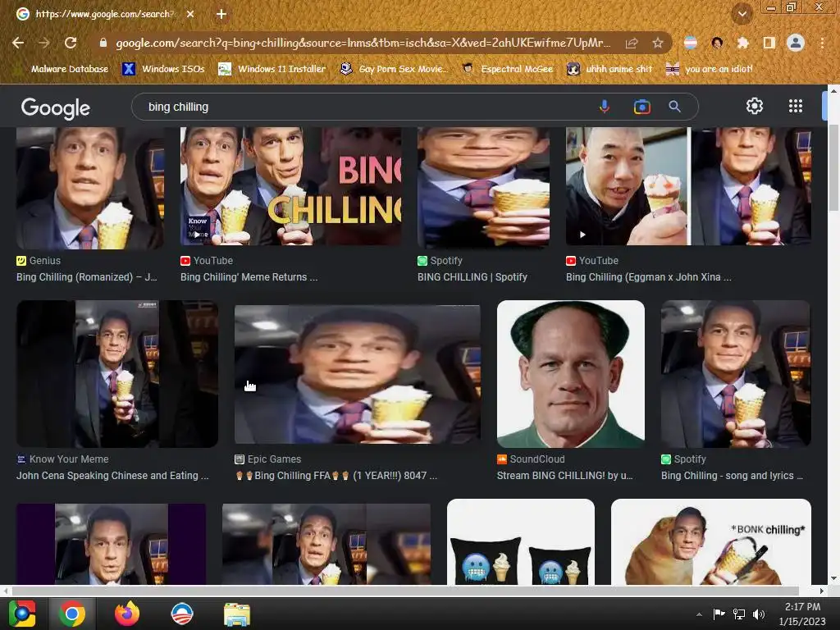Click the forward navigation arrow
The height and width of the screenshot is (630, 840).
tap(44, 43)
